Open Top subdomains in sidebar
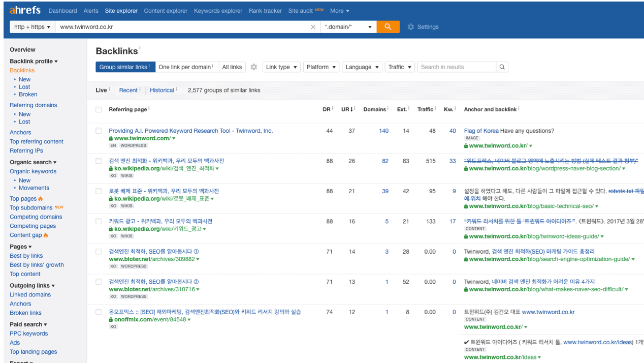Viewport: 644px width, 363px height. [31, 208]
